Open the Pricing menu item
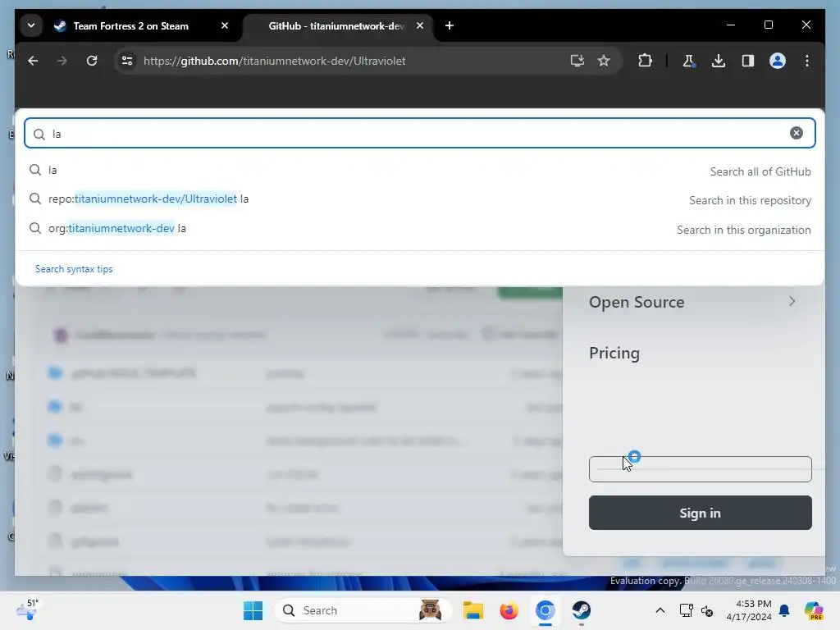The image size is (840, 630). (x=614, y=353)
